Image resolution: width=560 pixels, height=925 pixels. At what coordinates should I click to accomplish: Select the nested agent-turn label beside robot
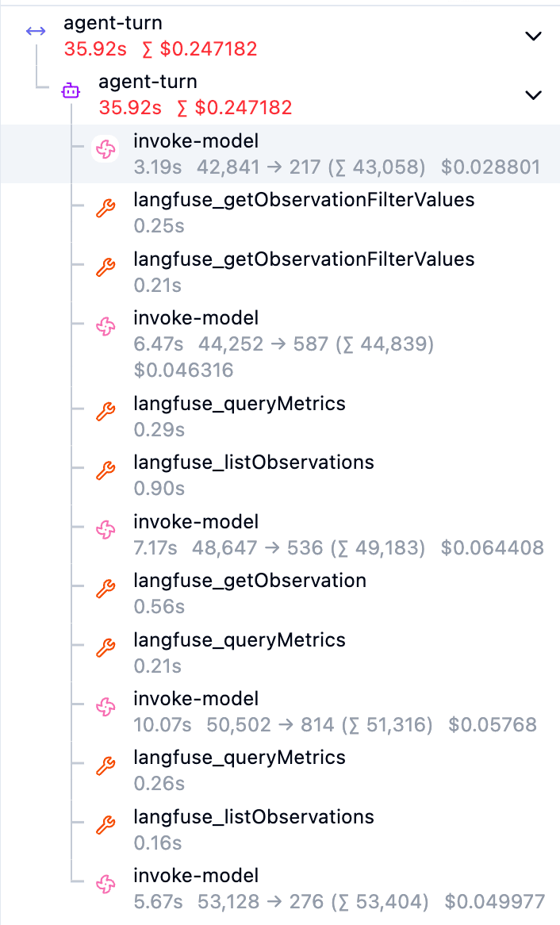pos(148,82)
